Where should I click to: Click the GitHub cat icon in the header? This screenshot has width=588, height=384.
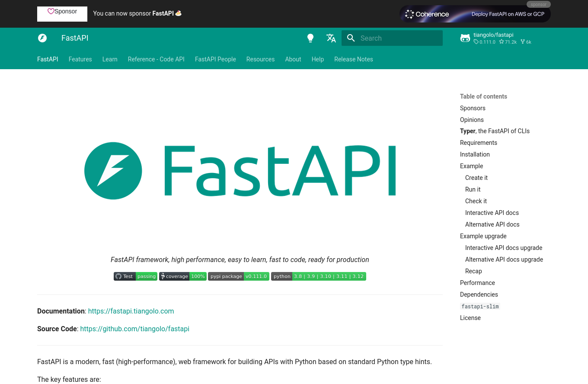[x=465, y=38]
